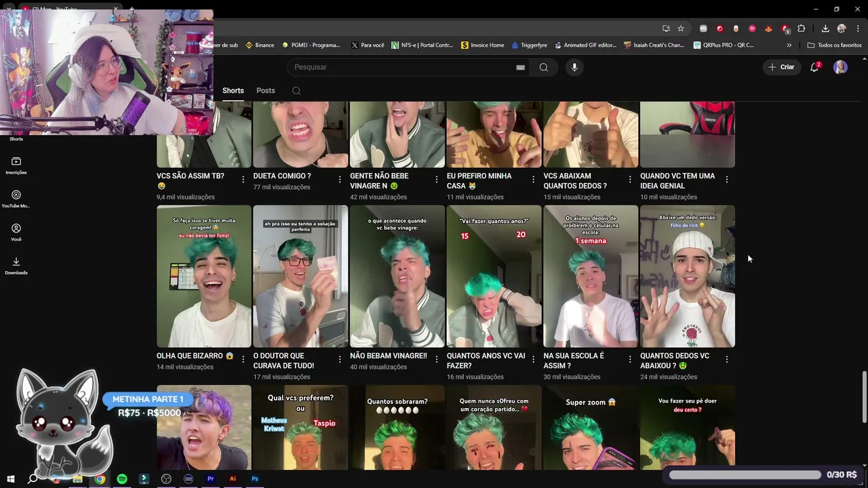
Task: Open options for QUANTOS ANOS VC VAI FAZER? short
Action: 533,359
